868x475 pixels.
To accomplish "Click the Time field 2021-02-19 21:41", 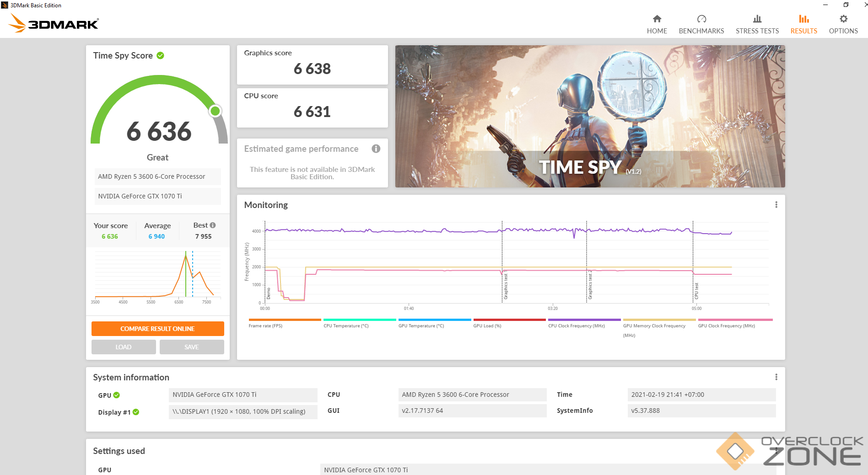I will pos(701,395).
